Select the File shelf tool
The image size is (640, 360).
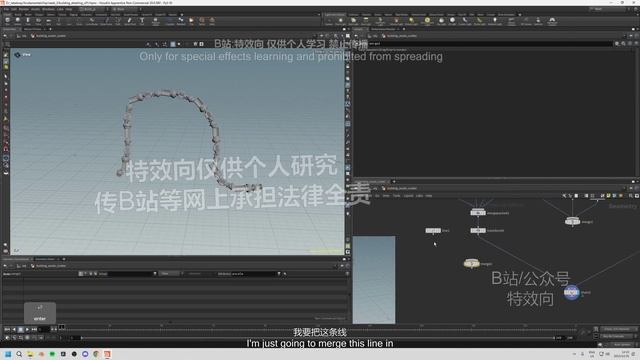pos(191,21)
